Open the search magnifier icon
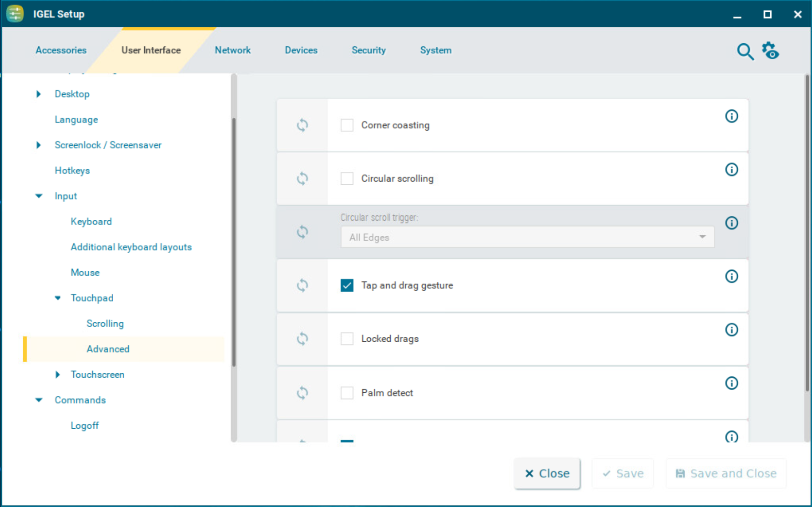The image size is (812, 507). (745, 51)
